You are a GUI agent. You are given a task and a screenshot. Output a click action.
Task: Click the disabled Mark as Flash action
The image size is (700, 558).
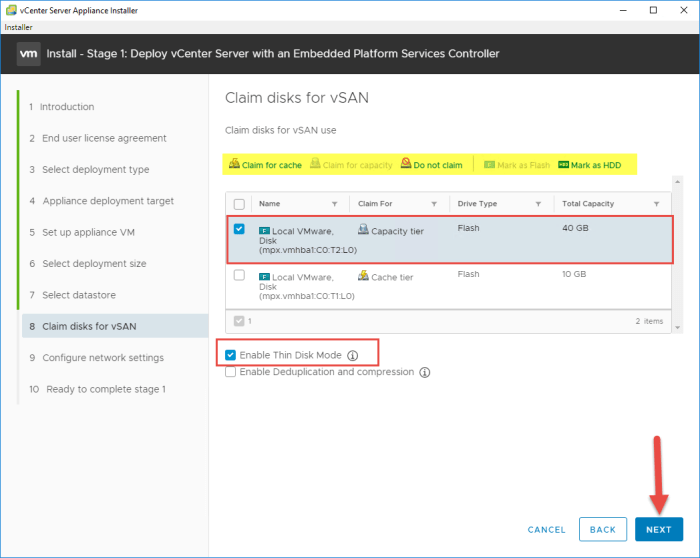click(517, 165)
